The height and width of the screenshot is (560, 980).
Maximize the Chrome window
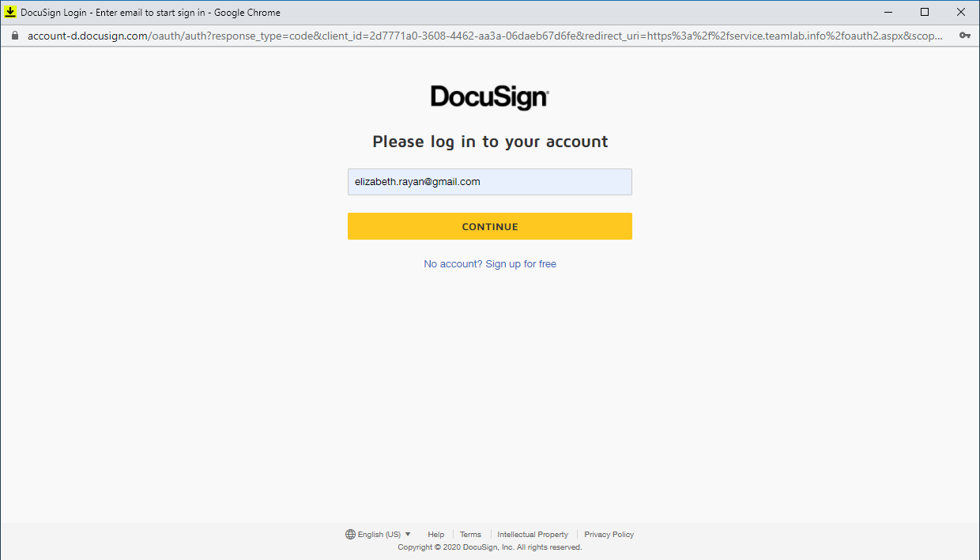(925, 12)
